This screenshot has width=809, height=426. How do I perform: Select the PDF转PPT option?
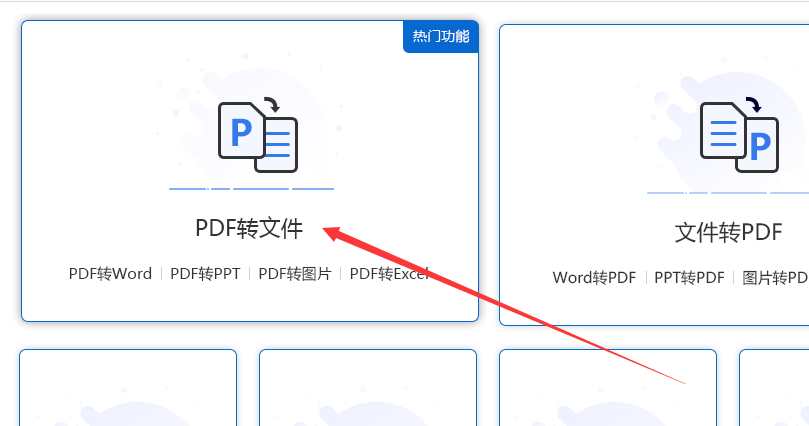point(205,274)
